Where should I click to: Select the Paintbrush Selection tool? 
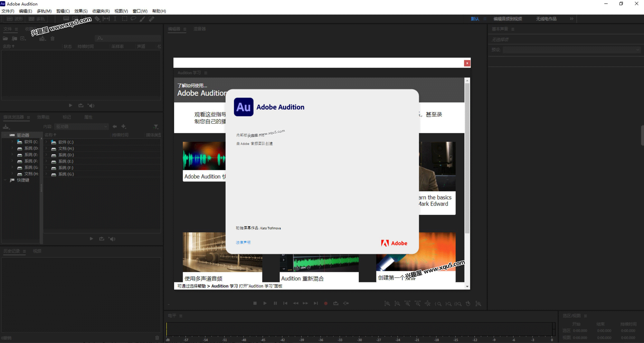[x=142, y=19]
